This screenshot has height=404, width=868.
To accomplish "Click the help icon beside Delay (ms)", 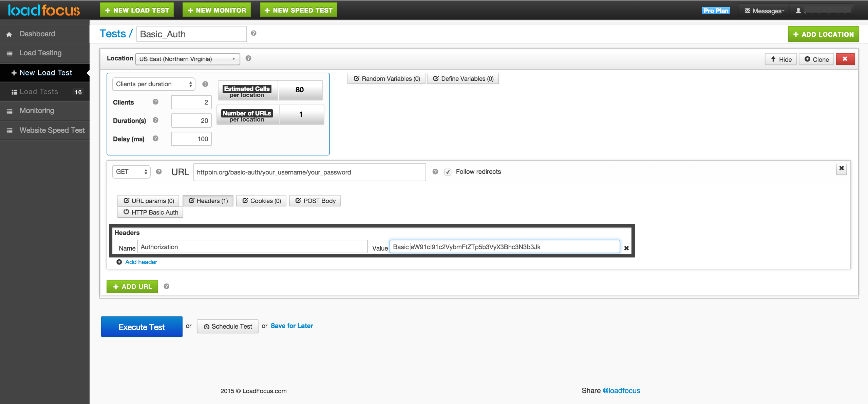I will coord(155,139).
